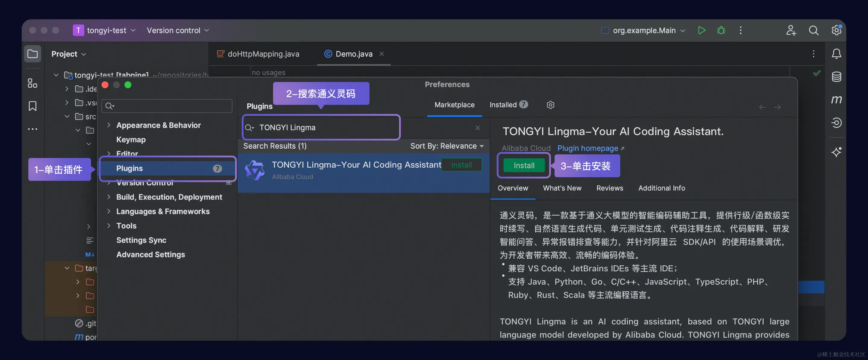Open the Database tool window

tap(836, 77)
